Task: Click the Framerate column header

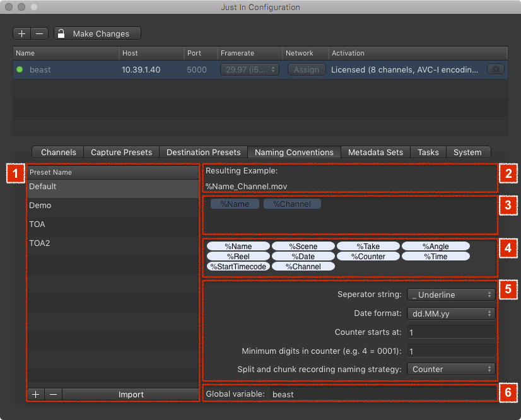Action: [250, 53]
